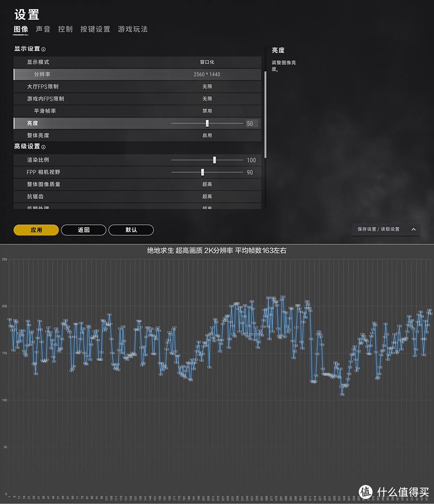The width and height of the screenshot is (434, 504).
Task: Click the 返回 button
Action: coord(84,230)
